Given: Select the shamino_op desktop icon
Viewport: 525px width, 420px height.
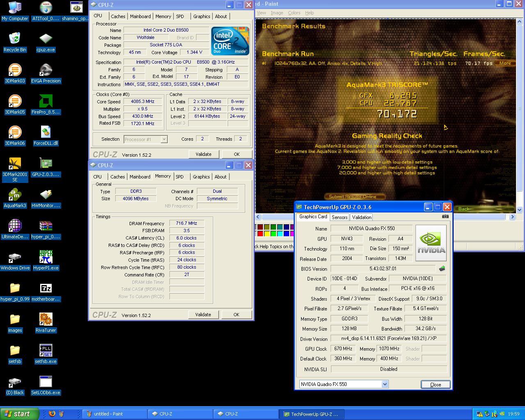Looking at the screenshot, I should click(76, 11).
